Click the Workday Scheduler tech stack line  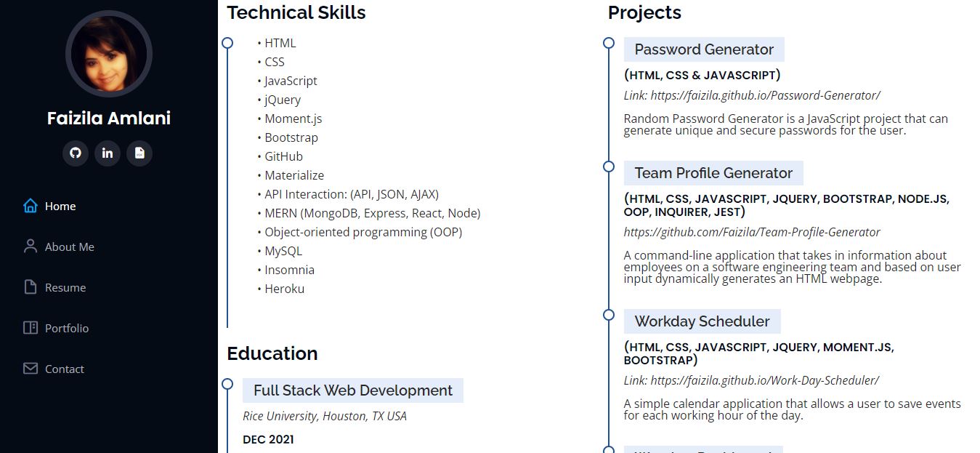pyautogui.click(x=759, y=353)
